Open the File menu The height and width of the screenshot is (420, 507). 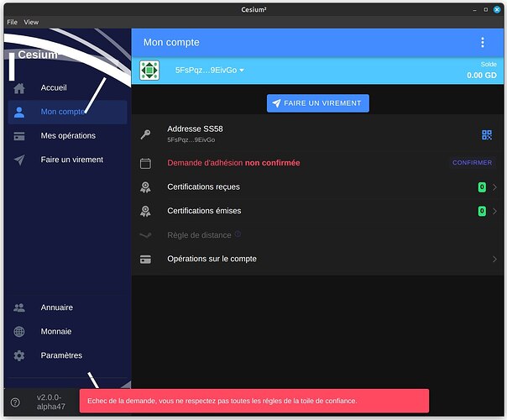click(12, 22)
